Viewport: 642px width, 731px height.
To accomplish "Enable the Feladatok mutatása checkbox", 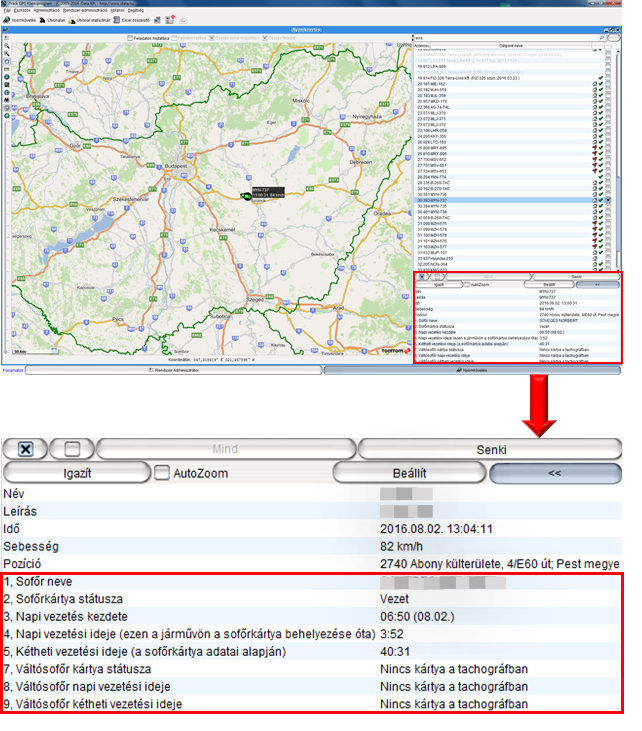I will (x=129, y=38).
